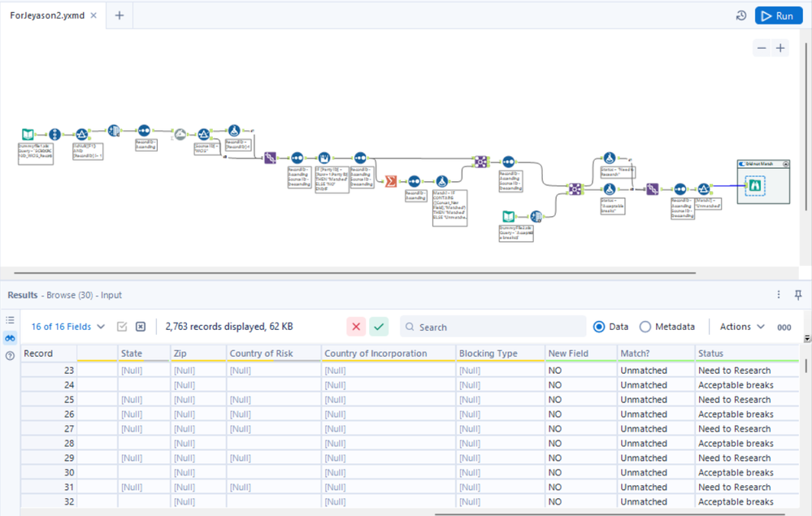This screenshot has width=812, height=516.
Task: Toggle Did not Match container enabled switch
Action: (742, 163)
